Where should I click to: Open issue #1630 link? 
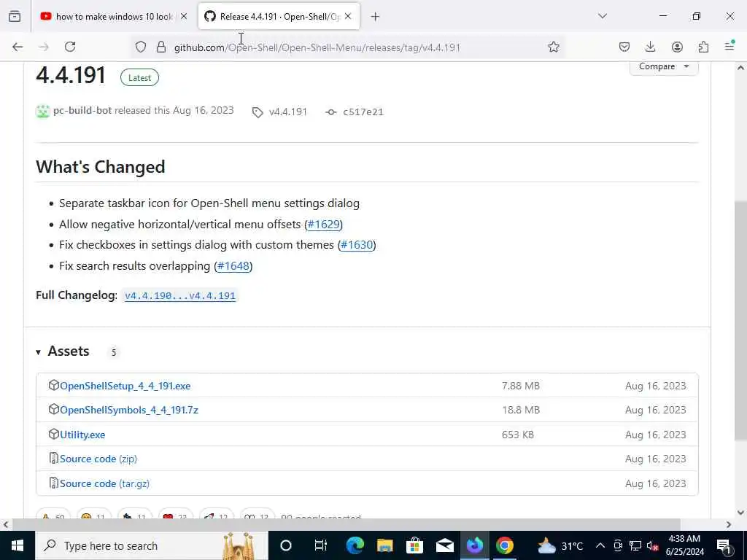[x=357, y=245]
